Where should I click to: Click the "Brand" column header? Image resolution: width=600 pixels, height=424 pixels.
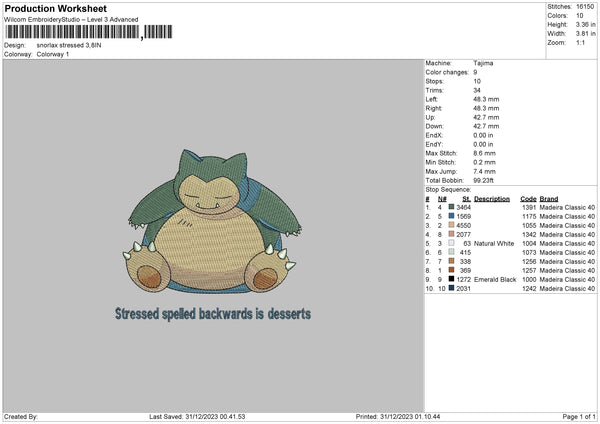pos(549,199)
